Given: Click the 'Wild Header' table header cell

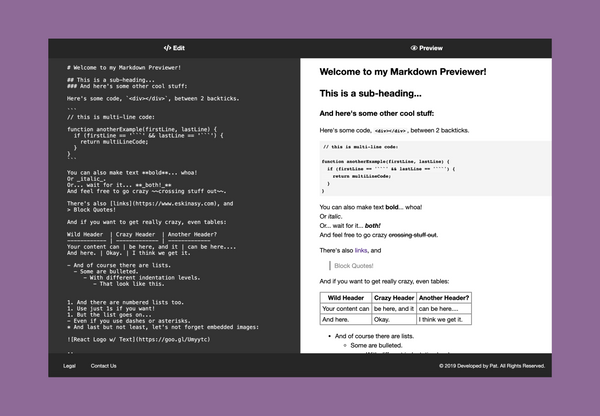Looking at the screenshot, I should (346, 298).
